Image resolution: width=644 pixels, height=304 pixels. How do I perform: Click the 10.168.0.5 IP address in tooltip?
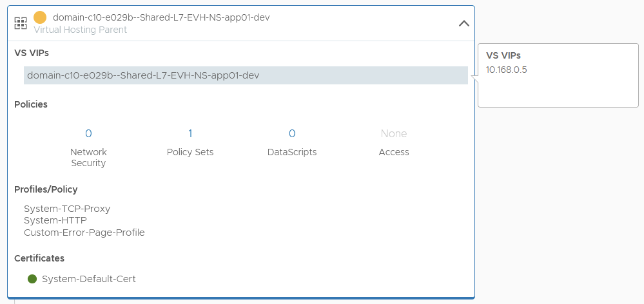(507, 70)
